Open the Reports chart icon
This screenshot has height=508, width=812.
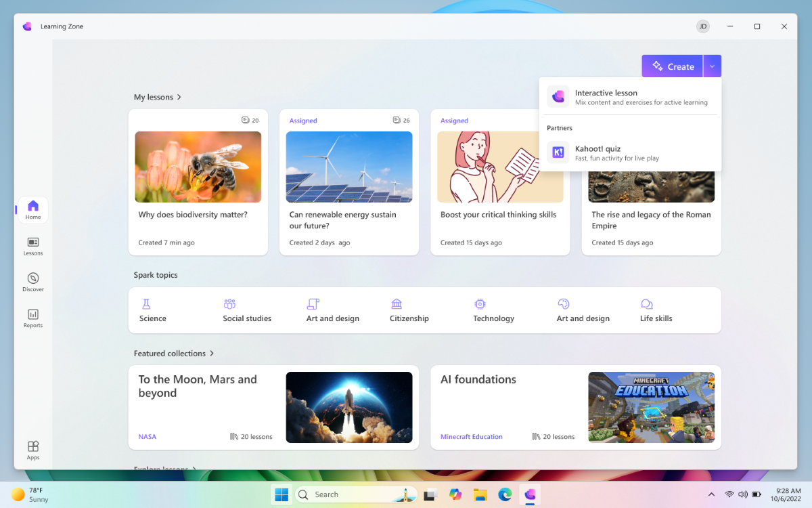coord(33,318)
